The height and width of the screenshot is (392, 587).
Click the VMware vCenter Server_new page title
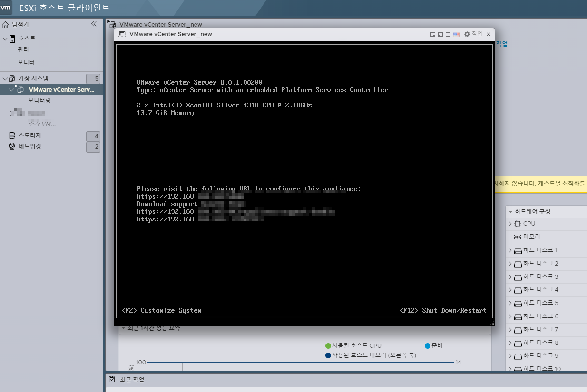(x=161, y=24)
